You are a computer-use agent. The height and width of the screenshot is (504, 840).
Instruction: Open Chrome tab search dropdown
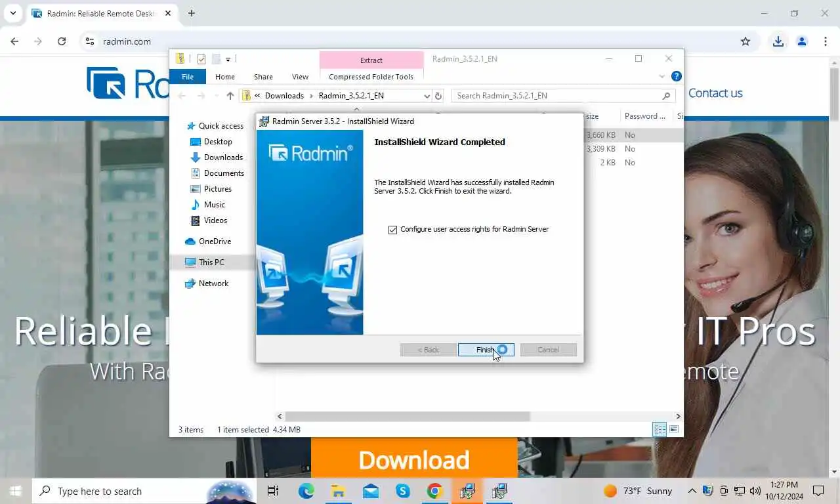coord(12,13)
